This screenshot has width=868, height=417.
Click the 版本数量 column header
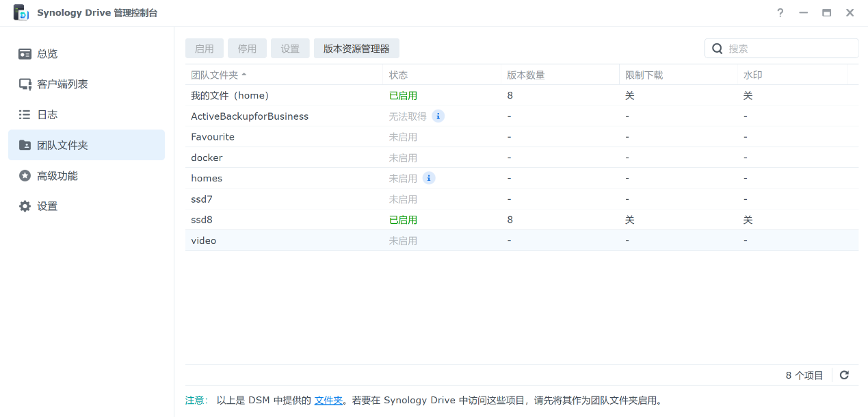pyautogui.click(x=525, y=75)
